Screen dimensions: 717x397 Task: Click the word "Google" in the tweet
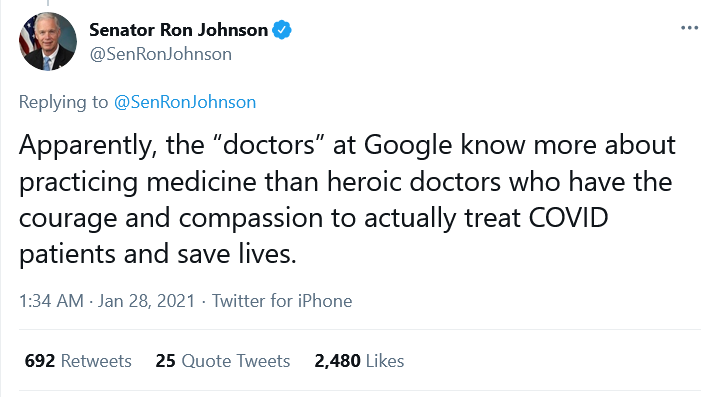[408, 146]
